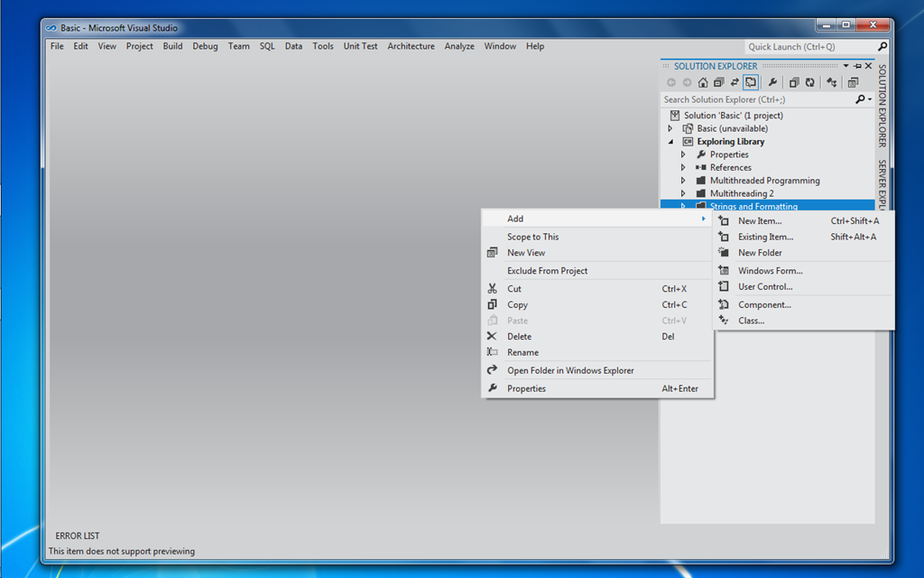Click the Quick Launch magnifier icon
Viewport: 924px width, 578px height.
coord(882,47)
